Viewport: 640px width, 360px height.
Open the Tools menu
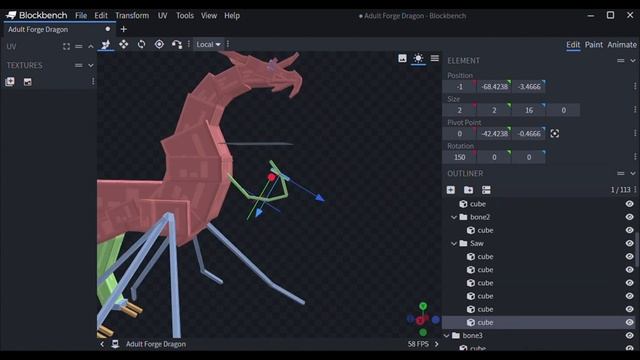click(185, 16)
